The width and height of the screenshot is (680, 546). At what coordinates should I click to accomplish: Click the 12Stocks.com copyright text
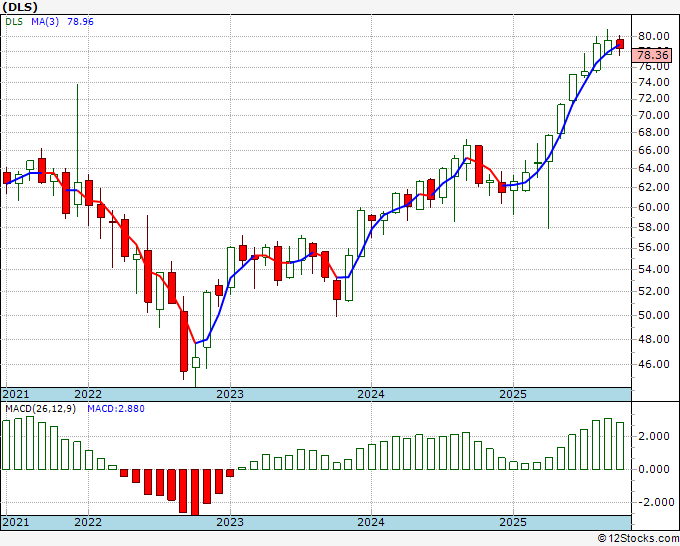point(638,538)
